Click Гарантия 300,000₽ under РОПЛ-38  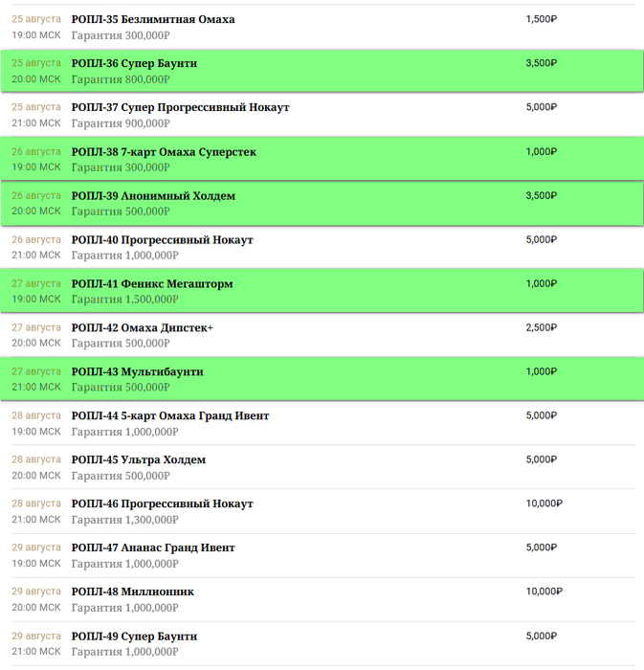[x=121, y=167]
